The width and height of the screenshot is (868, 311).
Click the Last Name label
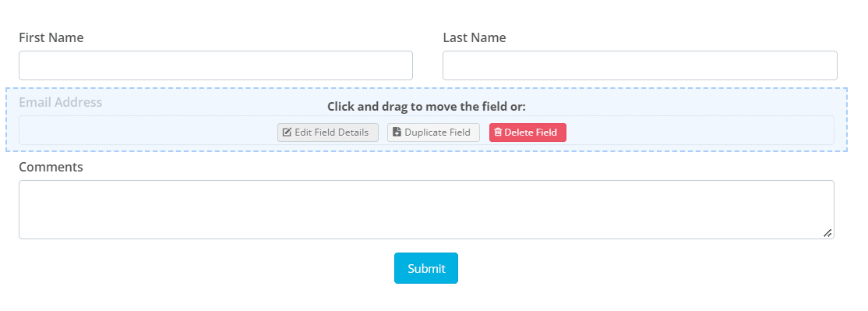pos(475,37)
